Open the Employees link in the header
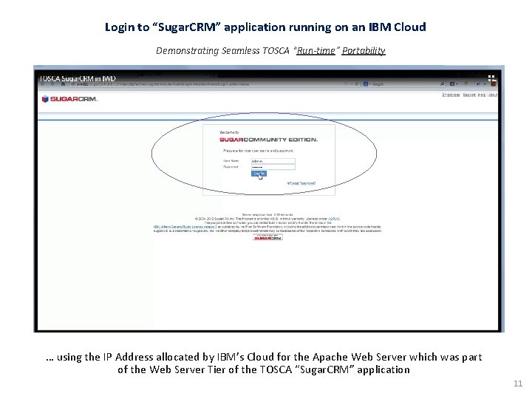The image size is (532, 399). (x=451, y=95)
